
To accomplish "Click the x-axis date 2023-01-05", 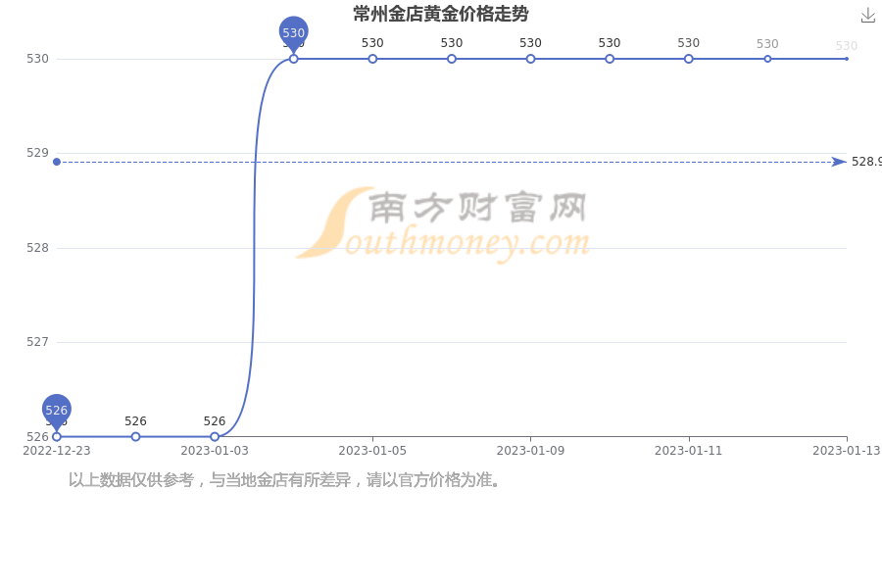I will click(372, 451).
